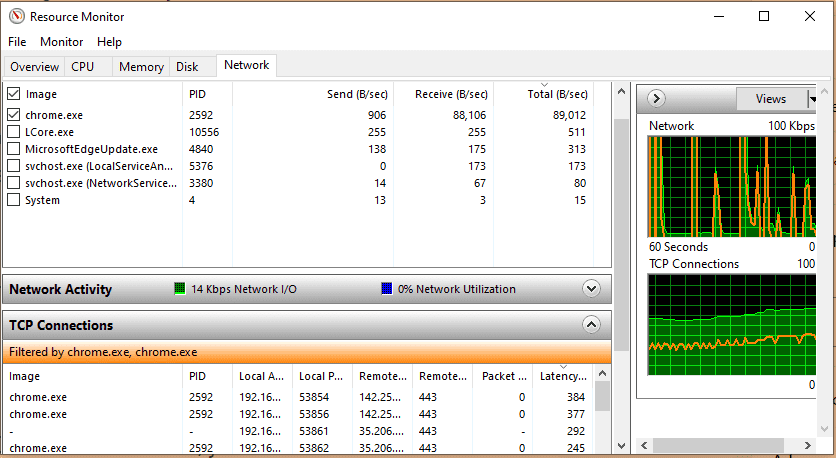Click the Resource Monitor gauge title icon
The height and width of the screenshot is (458, 836).
17,17
